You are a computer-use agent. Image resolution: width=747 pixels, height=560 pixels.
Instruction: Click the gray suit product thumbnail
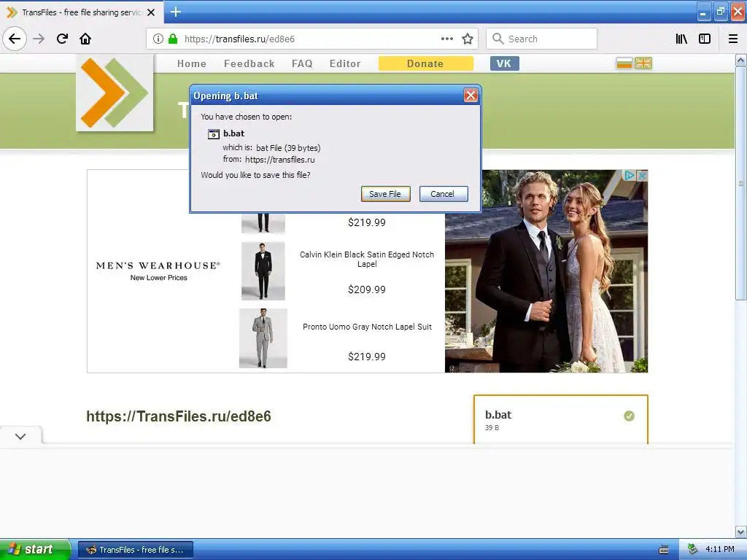click(x=263, y=338)
